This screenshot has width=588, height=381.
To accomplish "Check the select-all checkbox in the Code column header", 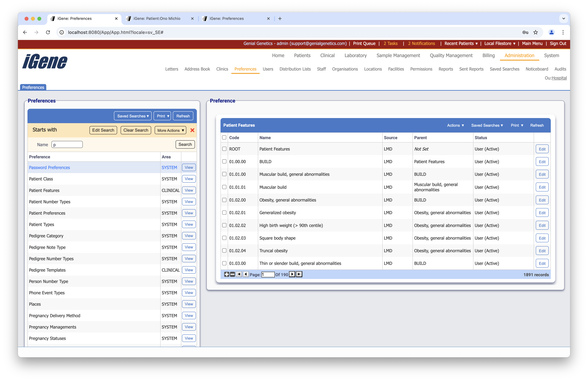I will pos(224,137).
